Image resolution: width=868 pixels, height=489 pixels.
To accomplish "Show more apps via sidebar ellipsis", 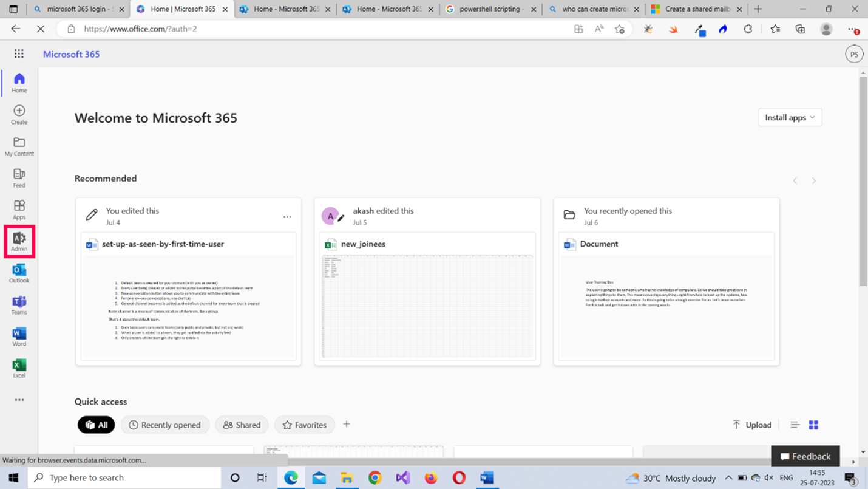I will (x=19, y=400).
